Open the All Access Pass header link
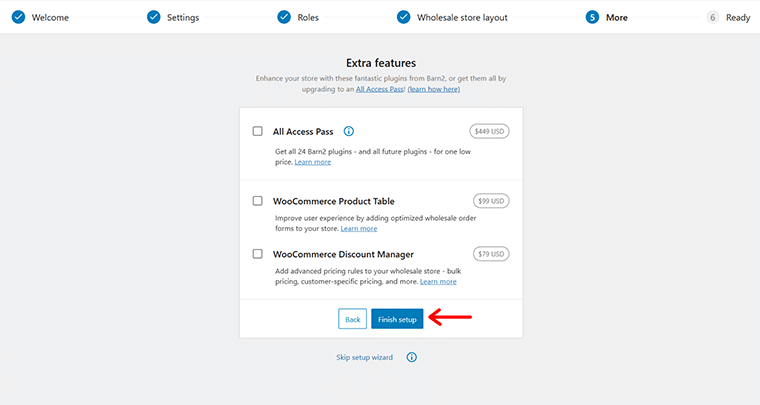This screenshot has height=405, width=760. pyautogui.click(x=380, y=89)
